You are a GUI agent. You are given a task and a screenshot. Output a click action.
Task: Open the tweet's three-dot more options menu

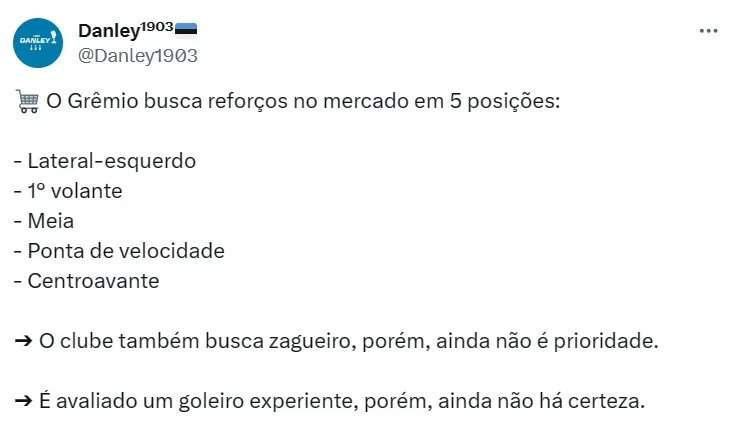(708, 31)
